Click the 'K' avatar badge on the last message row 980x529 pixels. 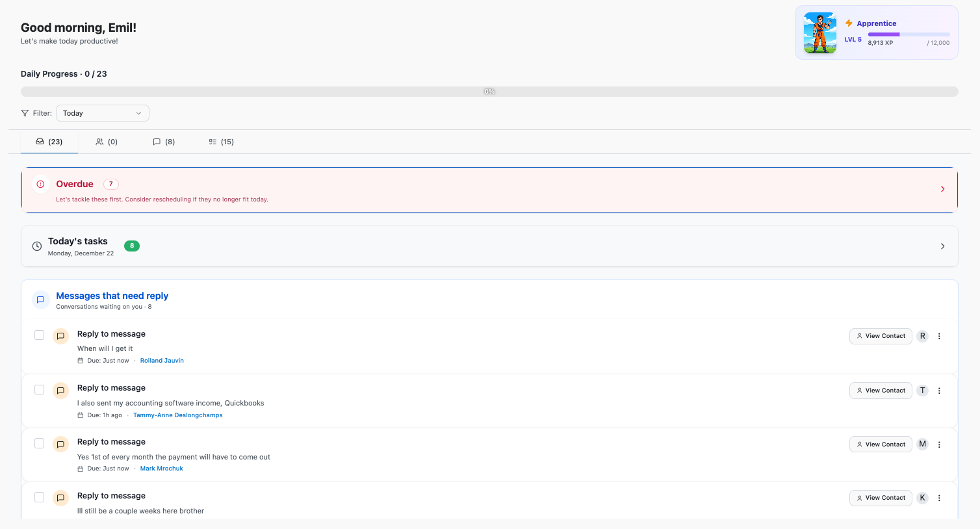pyautogui.click(x=922, y=498)
